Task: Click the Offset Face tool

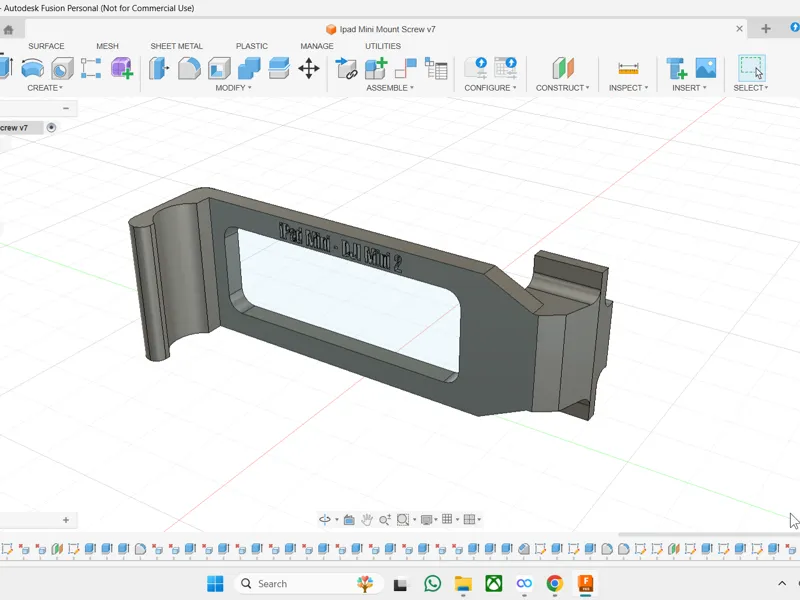Action: [x=279, y=68]
